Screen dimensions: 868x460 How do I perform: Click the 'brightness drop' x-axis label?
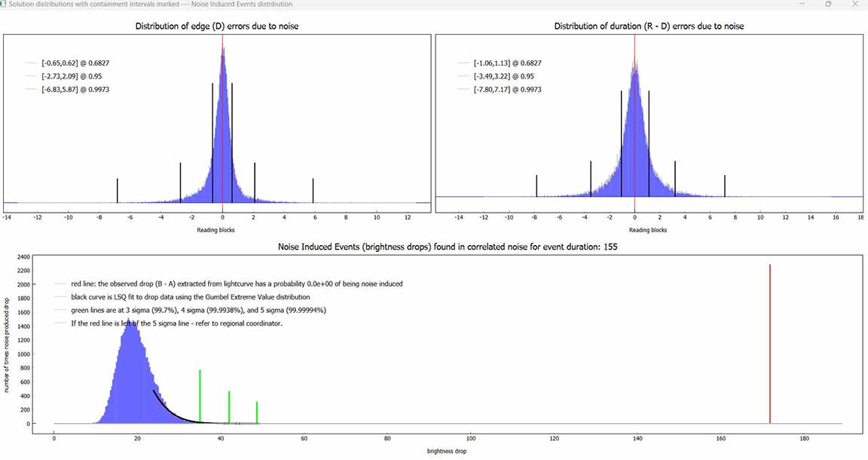(448, 452)
